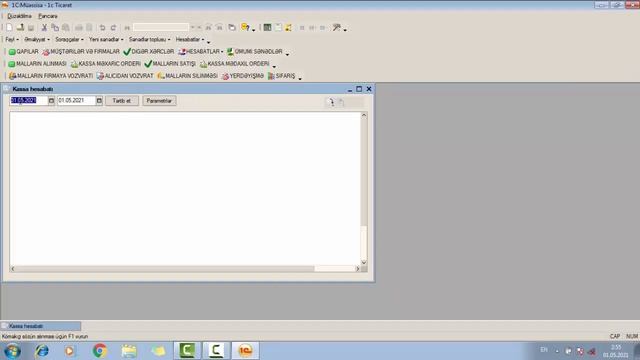Click the calendar icon beside the start date
This screenshot has width=640, height=360.
pyautogui.click(x=51, y=100)
